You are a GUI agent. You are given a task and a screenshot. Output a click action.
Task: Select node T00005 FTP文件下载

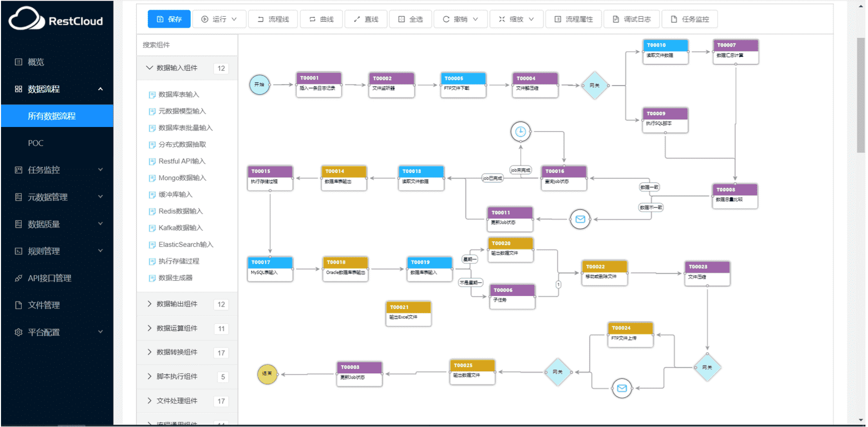pyautogui.click(x=463, y=84)
